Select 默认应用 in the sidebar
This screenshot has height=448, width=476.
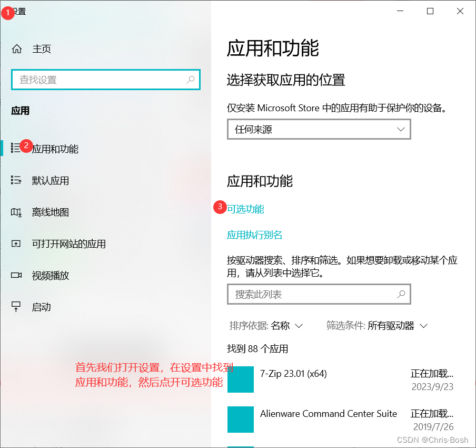(x=105, y=180)
